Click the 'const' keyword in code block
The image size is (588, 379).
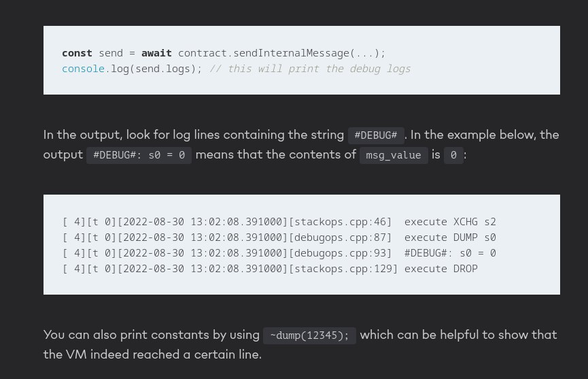point(77,53)
